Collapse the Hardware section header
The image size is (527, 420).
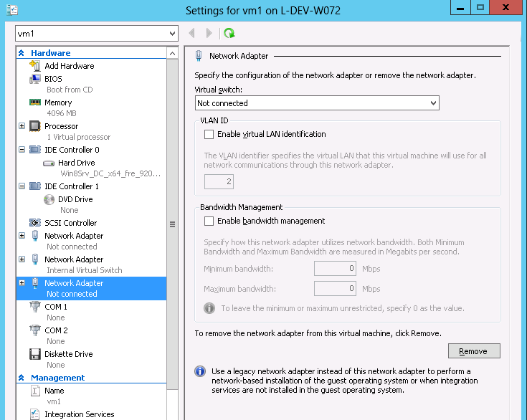(x=22, y=53)
